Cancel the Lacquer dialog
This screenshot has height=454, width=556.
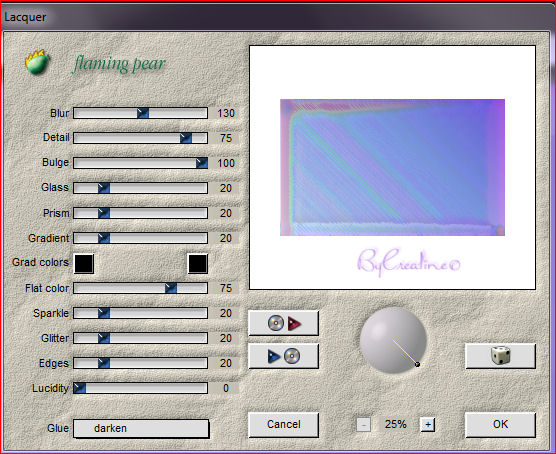tap(283, 424)
